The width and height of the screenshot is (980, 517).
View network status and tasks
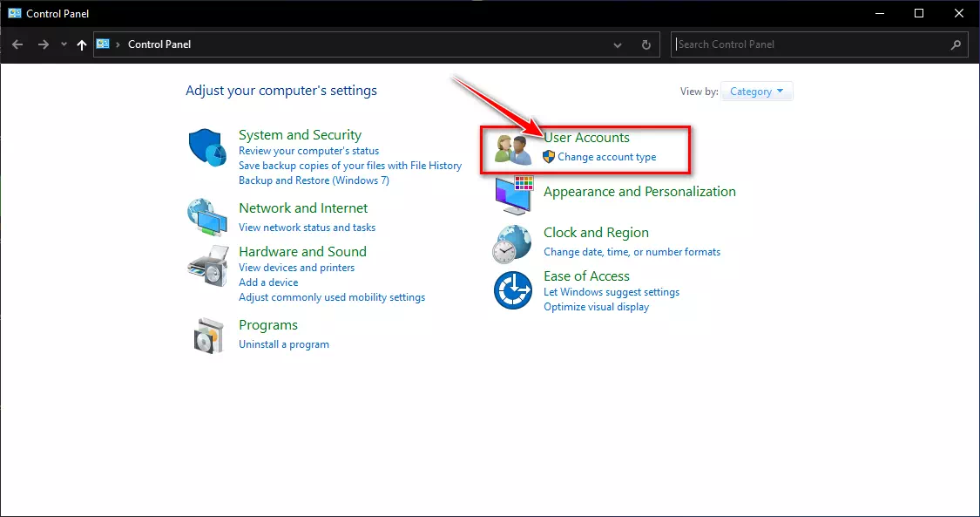click(x=307, y=228)
